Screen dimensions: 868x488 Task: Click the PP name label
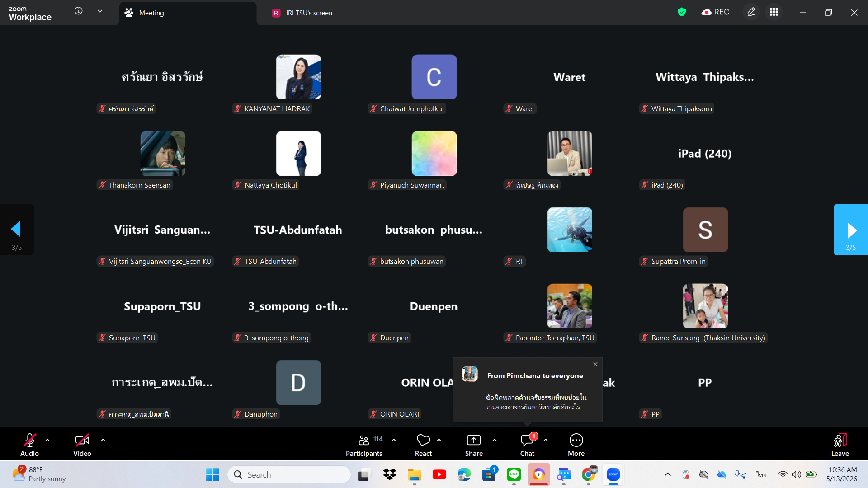pos(651,414)
